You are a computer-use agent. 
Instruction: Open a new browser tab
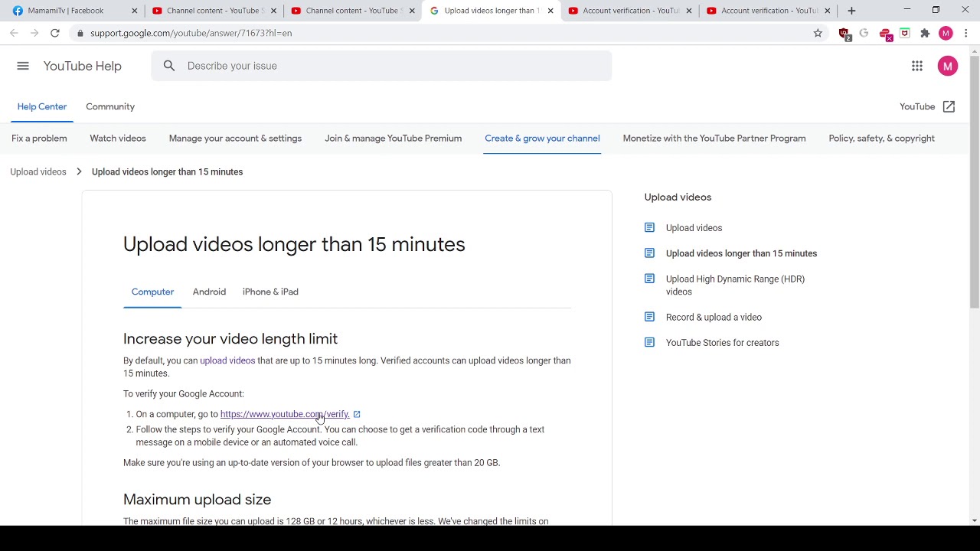coord(851,11)
